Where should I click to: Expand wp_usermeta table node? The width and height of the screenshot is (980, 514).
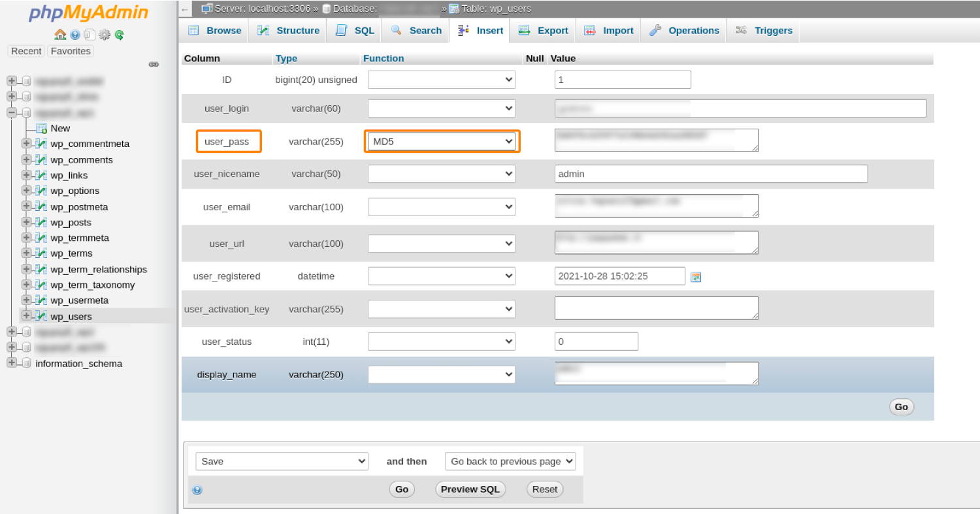[26, 300]
